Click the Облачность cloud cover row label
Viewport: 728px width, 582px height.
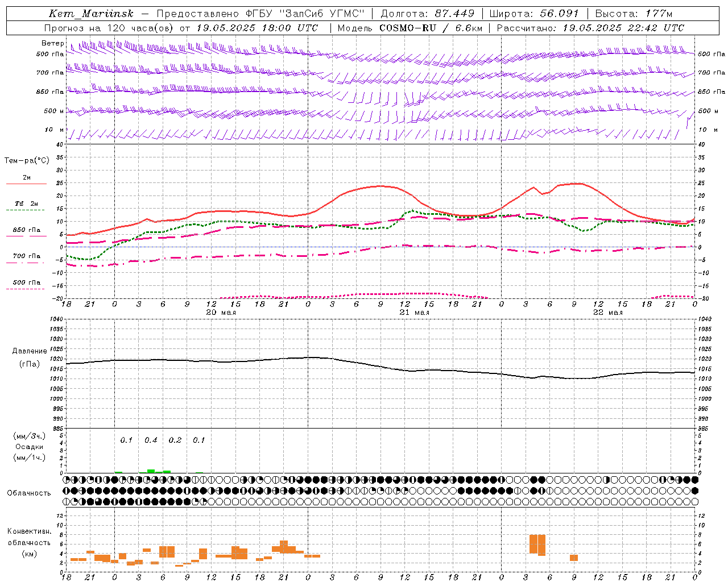(x=29, y=493)
